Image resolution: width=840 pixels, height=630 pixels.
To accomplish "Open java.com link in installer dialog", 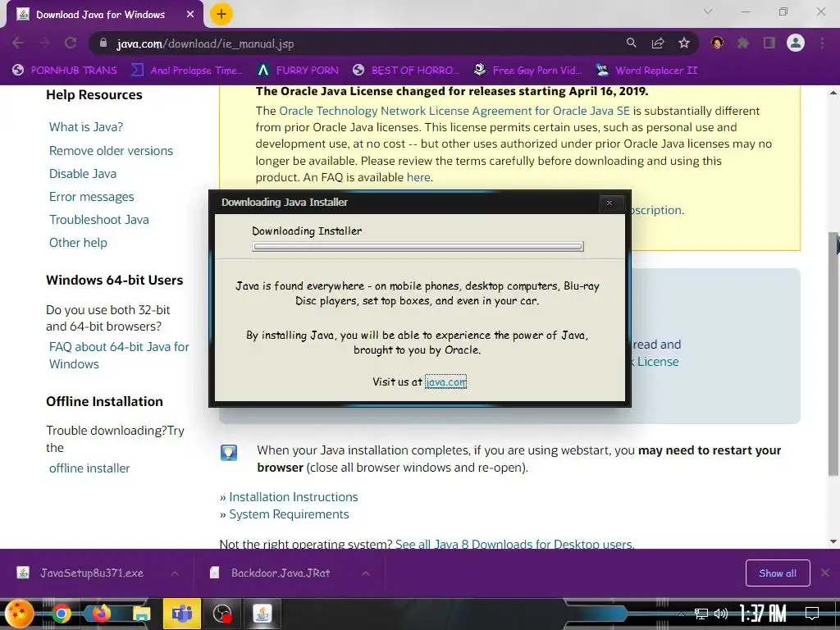I will [445, 382].
